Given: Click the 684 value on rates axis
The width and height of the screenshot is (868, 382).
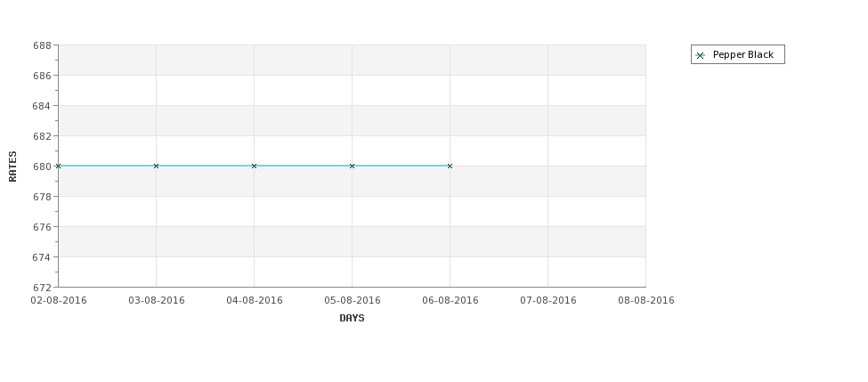Looking at the screenshot, I should pos(42,106).
